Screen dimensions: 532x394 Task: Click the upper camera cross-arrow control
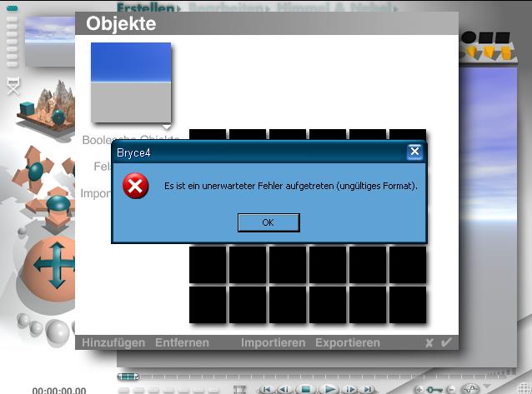point(34,170)
